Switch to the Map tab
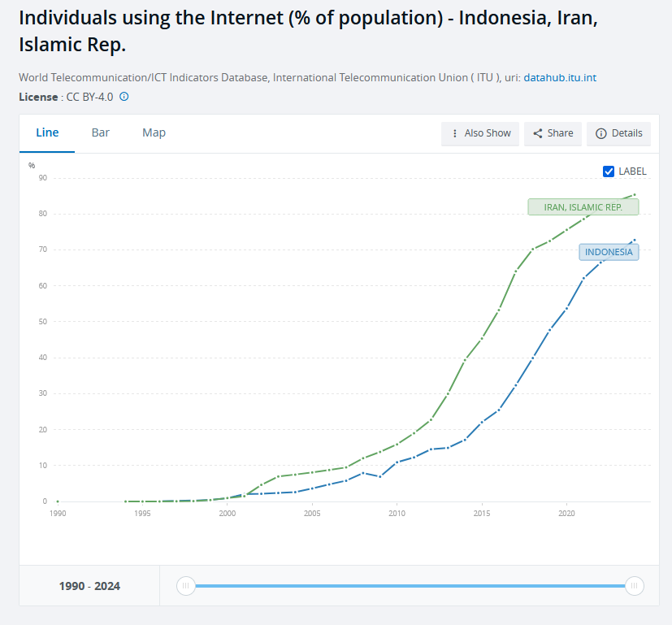Viewport: 672px width, 625px height. click(x=154, y=132)
